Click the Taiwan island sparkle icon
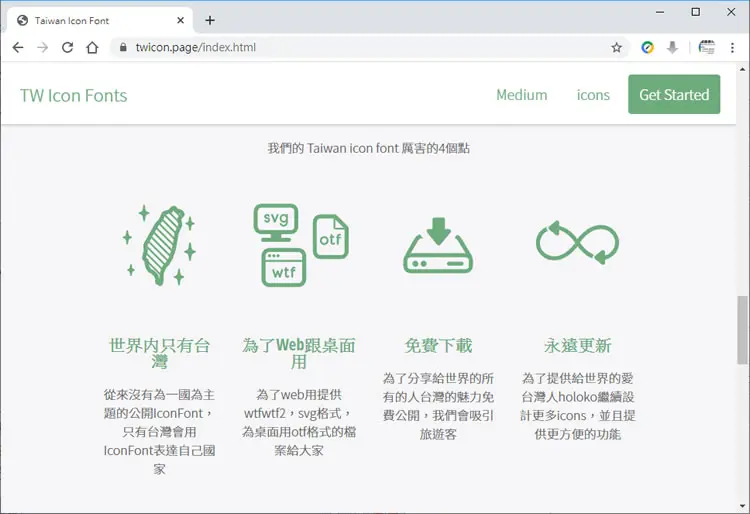The width and height of the screenshot is (750, 514). [159, 245]
